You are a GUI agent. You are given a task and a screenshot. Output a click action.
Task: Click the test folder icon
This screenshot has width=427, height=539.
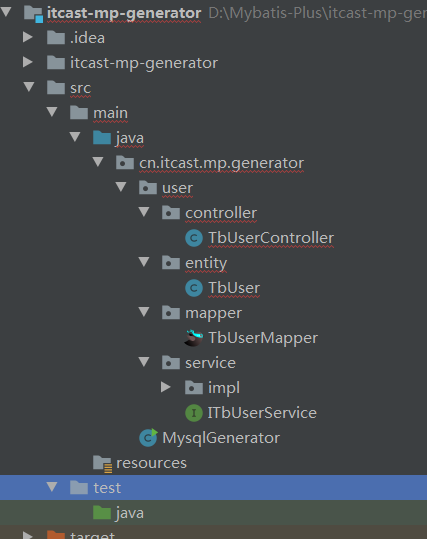coord(79,487)
